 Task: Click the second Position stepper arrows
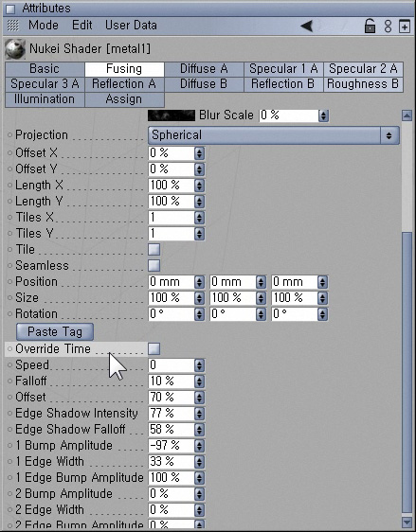click(x=261, y=282)
